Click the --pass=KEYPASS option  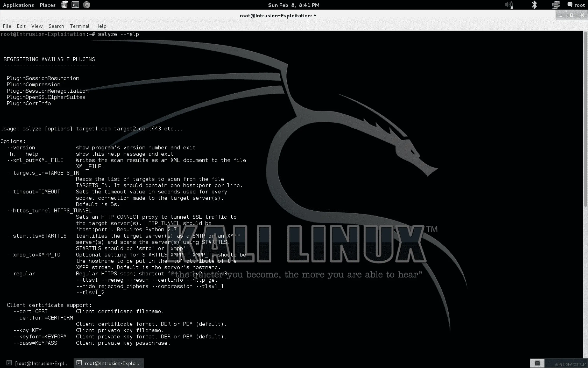point(35,343)
